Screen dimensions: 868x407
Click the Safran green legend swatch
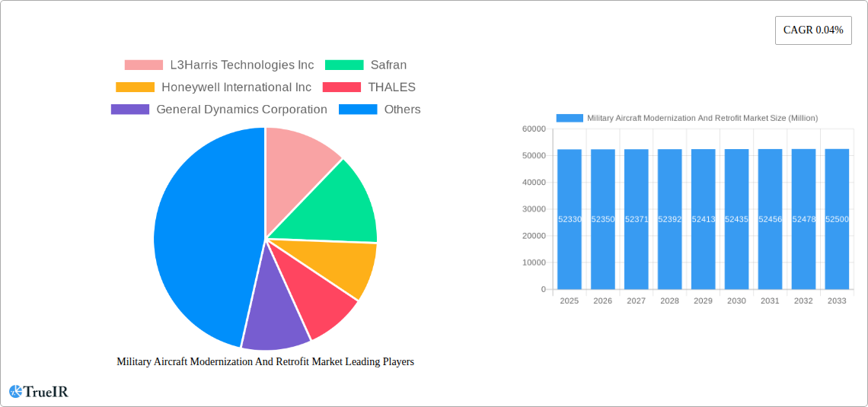coord(344,65)
